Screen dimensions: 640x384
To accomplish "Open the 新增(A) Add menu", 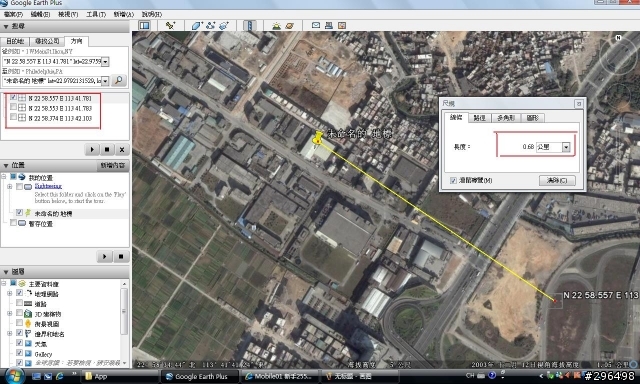I will 124,14.
